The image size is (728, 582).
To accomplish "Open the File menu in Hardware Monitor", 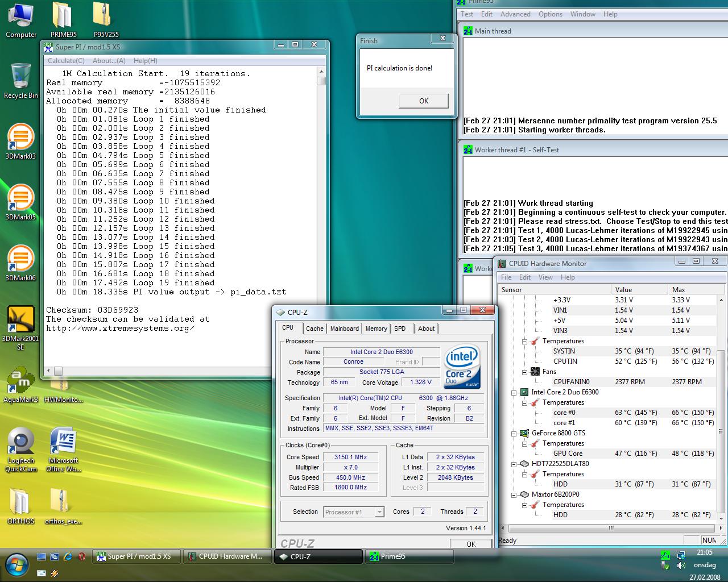I will (506, 277).
